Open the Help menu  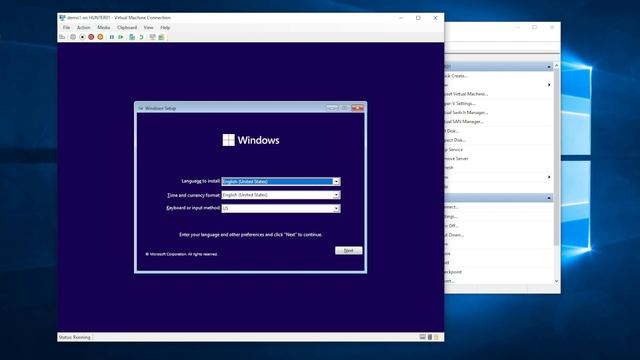click(165, 27)
